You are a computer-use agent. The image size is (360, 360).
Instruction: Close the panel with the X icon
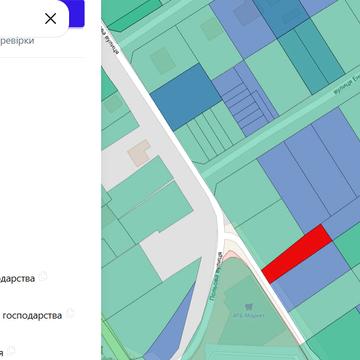click(x=51, y=19)
